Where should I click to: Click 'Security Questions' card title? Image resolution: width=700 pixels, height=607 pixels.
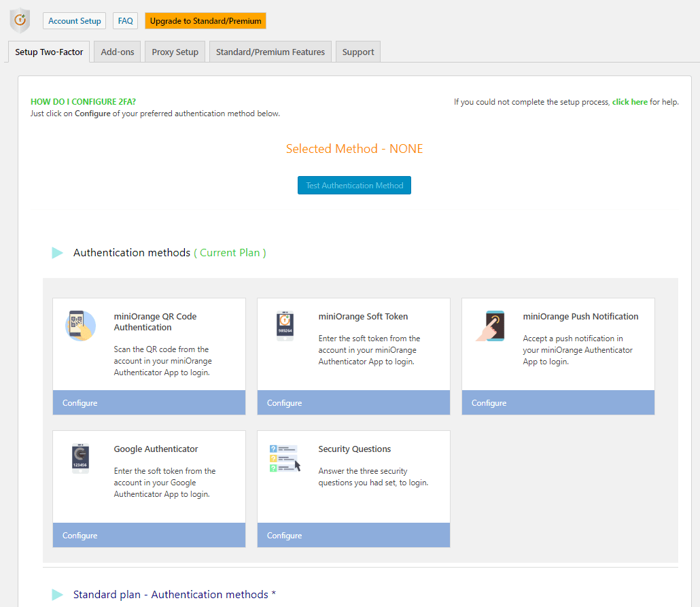tap(355, 449)
